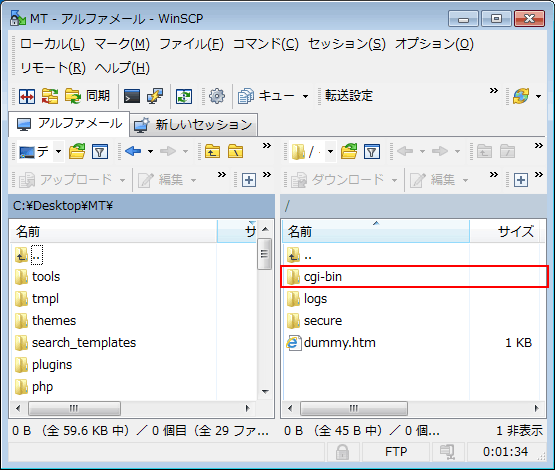Viewport: 555px width, 470px height.
Task: Click the アップロード upload button
Action: pyautogui.click(x=66, y=180)
